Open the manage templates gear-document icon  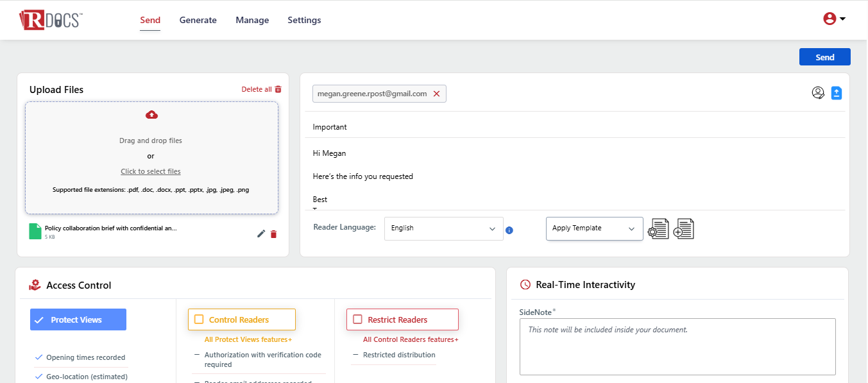[x=658, y=228]
